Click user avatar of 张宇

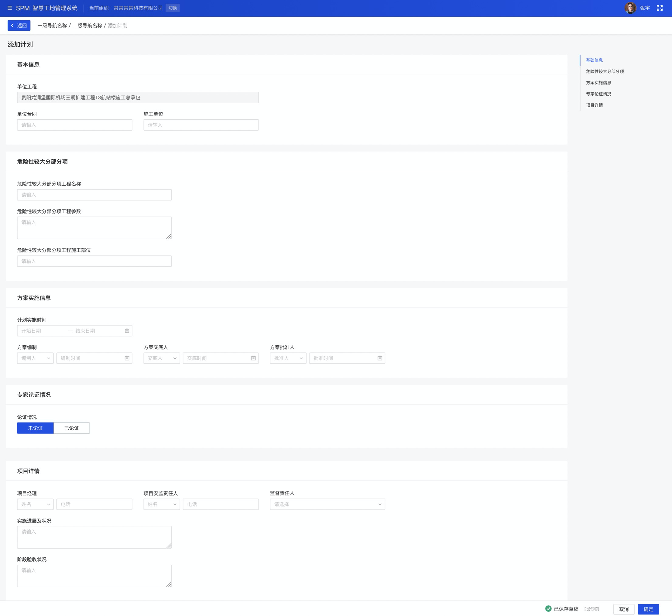pos(630,8)
